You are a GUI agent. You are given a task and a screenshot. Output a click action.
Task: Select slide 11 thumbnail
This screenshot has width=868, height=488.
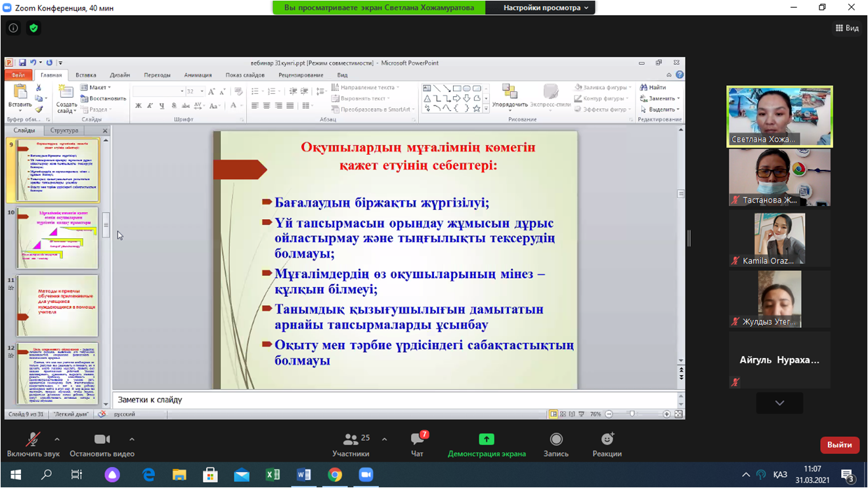(57, 305)
